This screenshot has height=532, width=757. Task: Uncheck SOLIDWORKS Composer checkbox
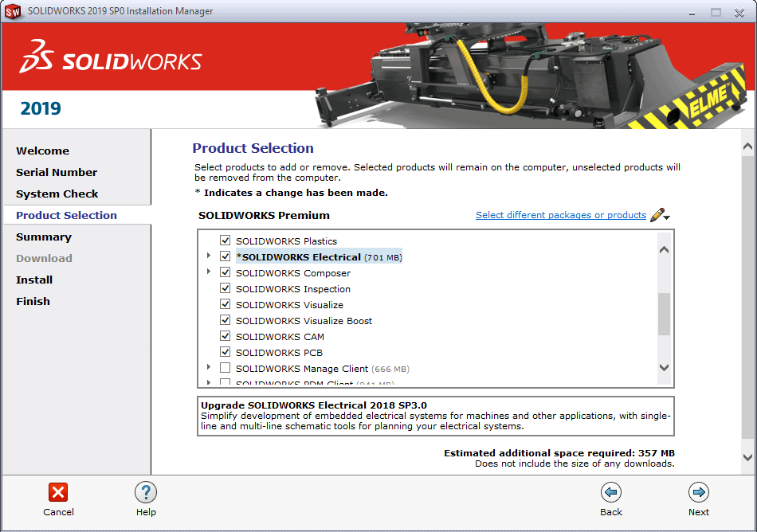[x=225, y=272]
